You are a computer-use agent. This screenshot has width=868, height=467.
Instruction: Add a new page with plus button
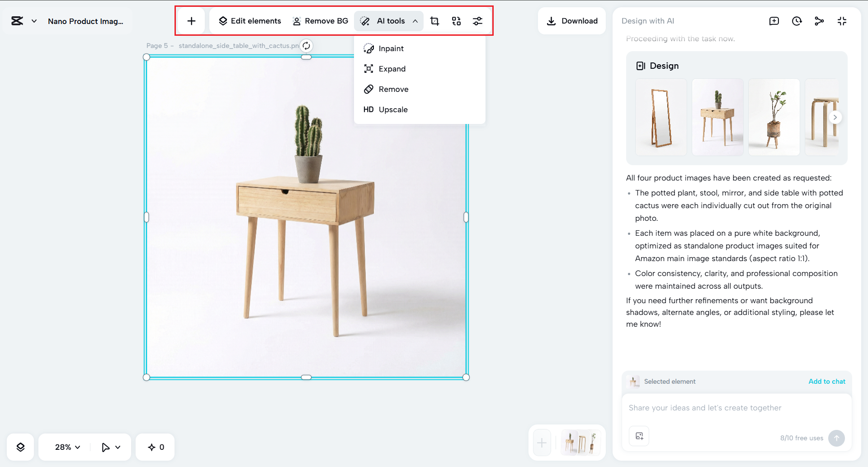542,443
